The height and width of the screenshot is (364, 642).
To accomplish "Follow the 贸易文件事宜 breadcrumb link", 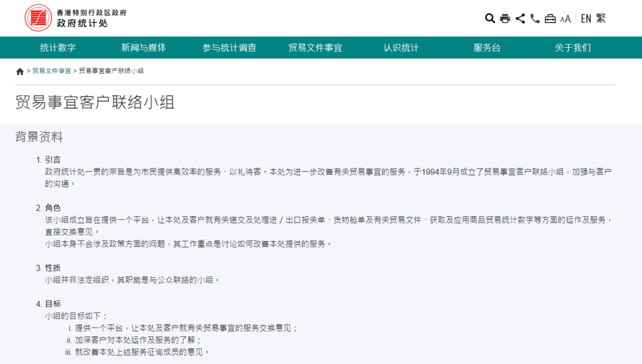I will point(51,71).
